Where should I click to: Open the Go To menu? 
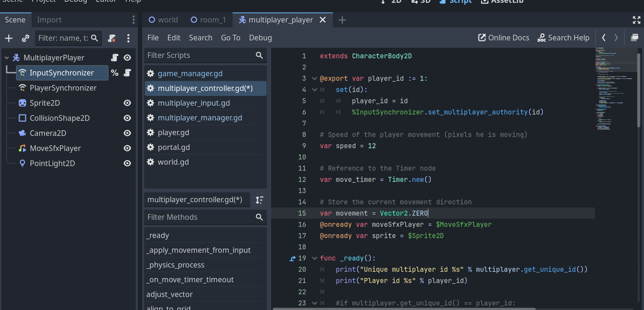230,38
